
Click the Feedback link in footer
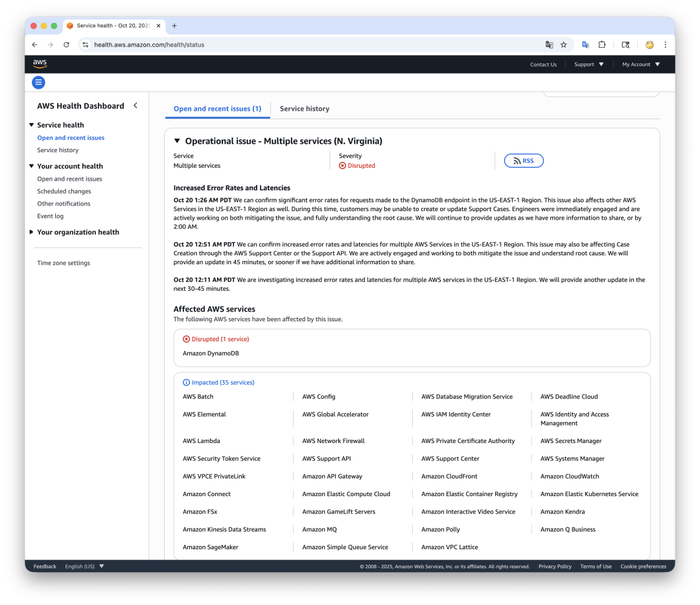45,566
